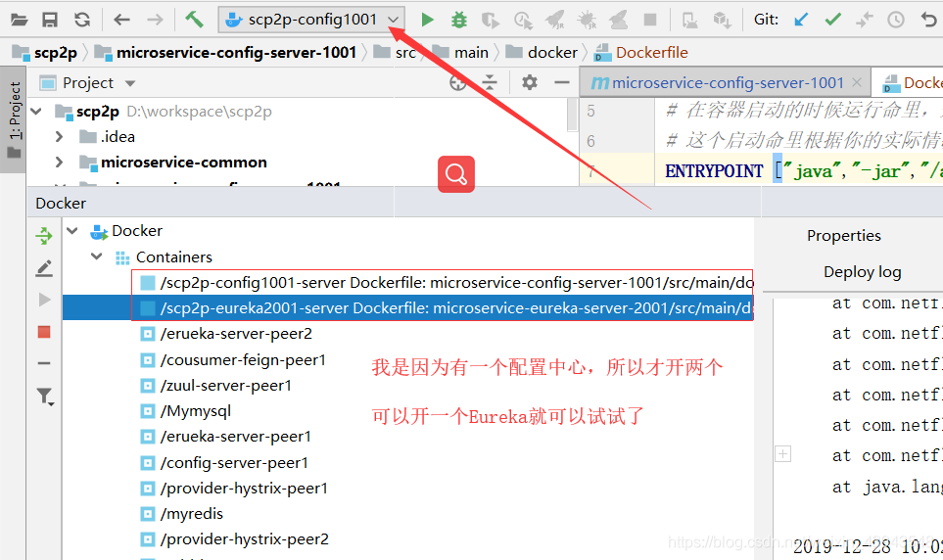Click the Dockerfile breadcrumb
This screenshot has height=560, width=943.
point(641,53)
